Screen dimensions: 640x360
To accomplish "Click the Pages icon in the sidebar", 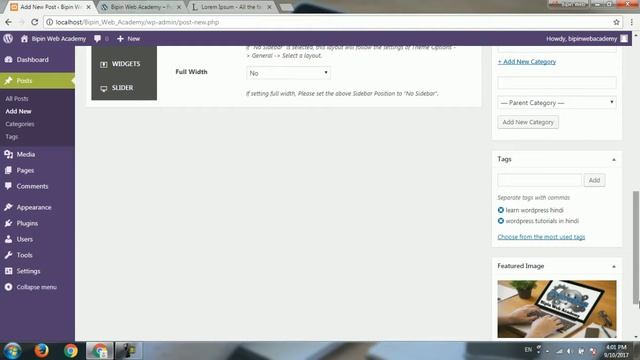I will [9, 170].
